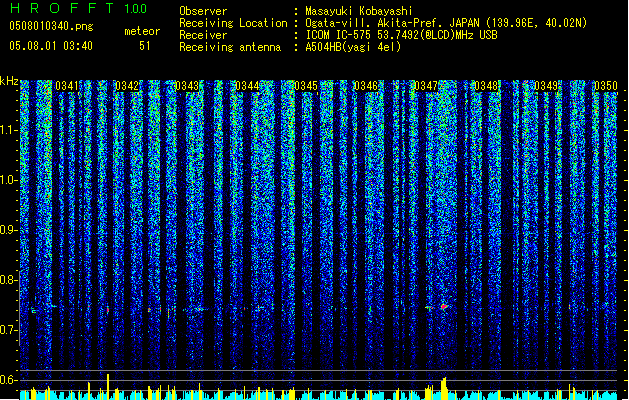Click the red meteor echo near 0347
The width and height of the screenshot is (629, 400).
point(444,307)
